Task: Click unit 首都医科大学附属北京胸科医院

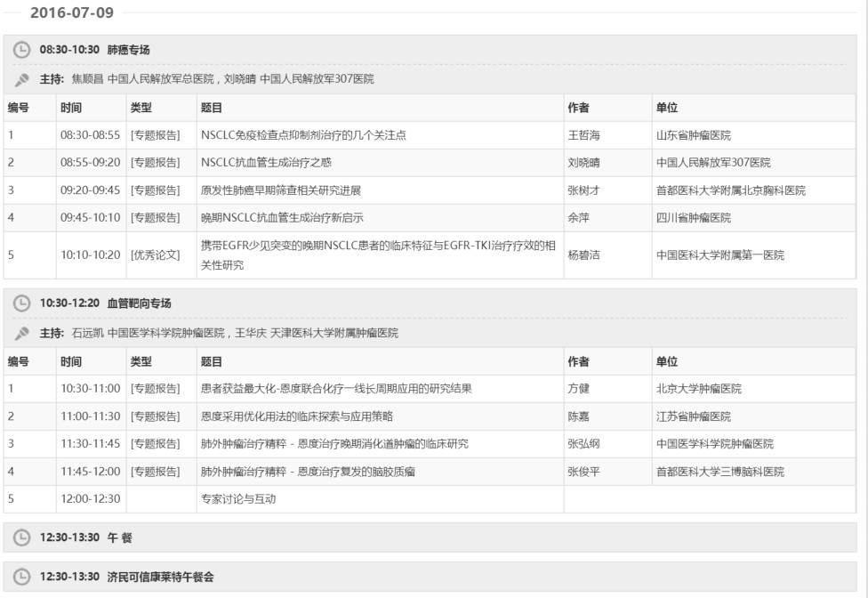Action: click(731, 190)
